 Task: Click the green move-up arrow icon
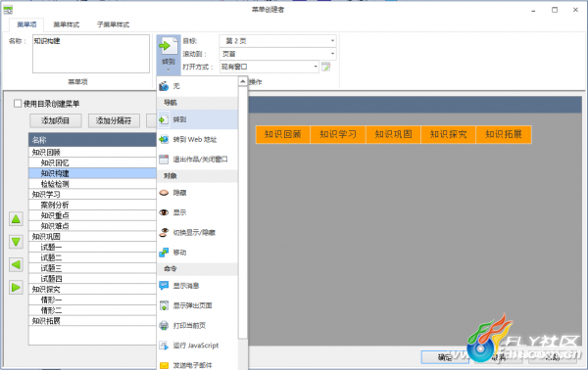[x=16, y=219]
